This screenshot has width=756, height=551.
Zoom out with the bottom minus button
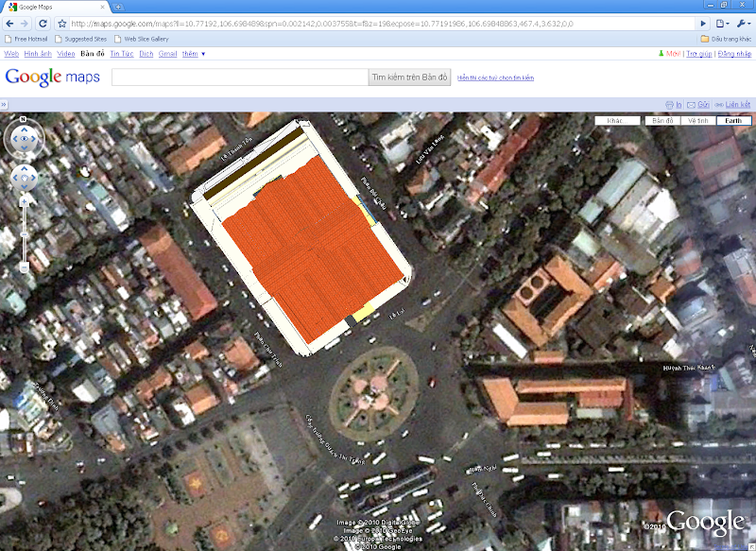click(x=24, y=267)
